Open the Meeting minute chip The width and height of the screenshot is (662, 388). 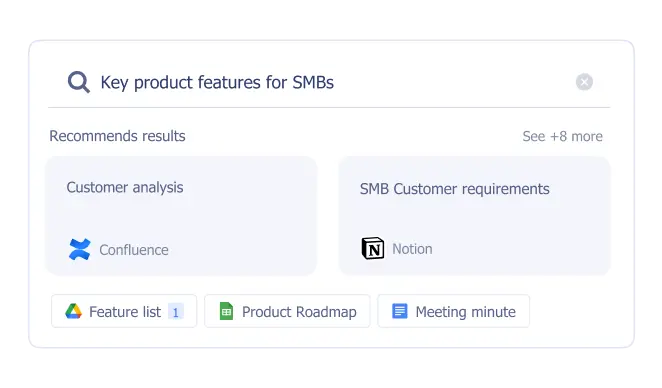pos(453,311)
